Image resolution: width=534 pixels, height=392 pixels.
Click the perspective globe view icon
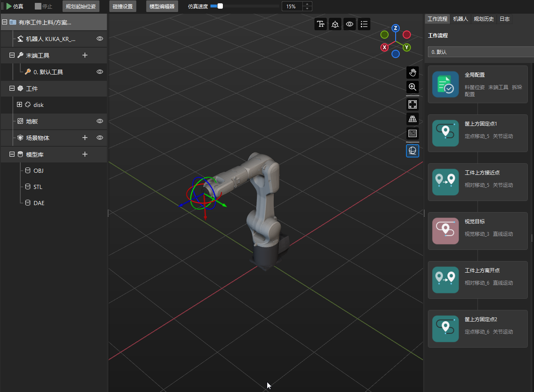(x=412, y=150)
